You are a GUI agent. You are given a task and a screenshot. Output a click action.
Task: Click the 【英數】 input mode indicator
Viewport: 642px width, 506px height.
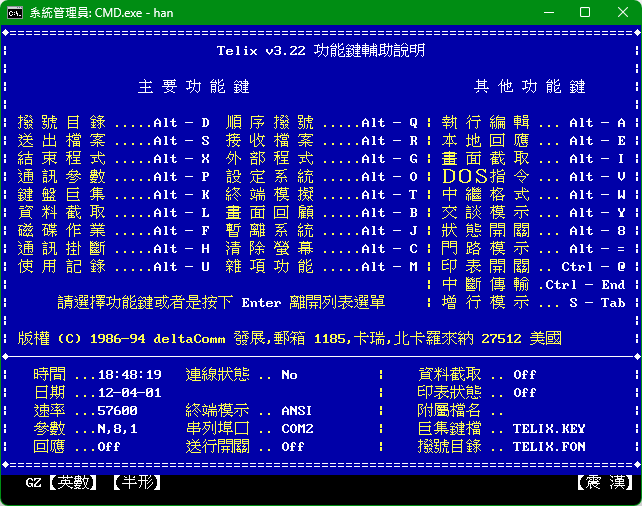tap(73, 483)
